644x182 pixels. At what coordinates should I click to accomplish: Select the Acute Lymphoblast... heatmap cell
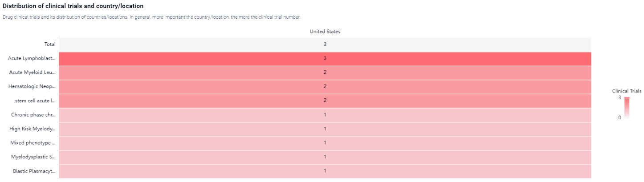[325, 58]
